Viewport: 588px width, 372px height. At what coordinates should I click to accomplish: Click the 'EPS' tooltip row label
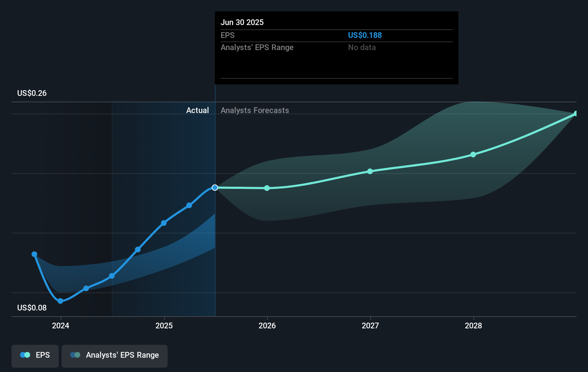click(227, 35)
